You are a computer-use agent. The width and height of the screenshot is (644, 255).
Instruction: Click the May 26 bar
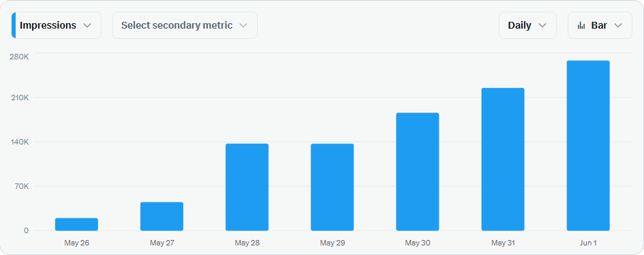[x=76, y=224]
